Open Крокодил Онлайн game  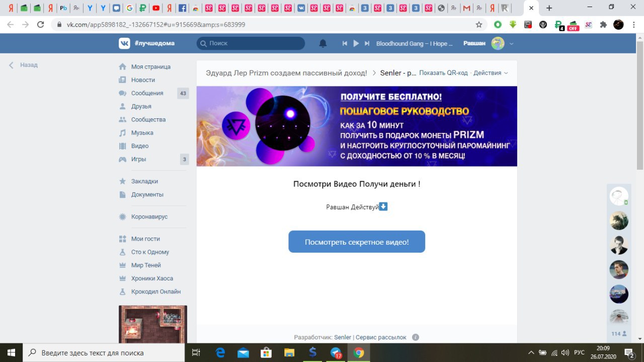click(156, 292)
